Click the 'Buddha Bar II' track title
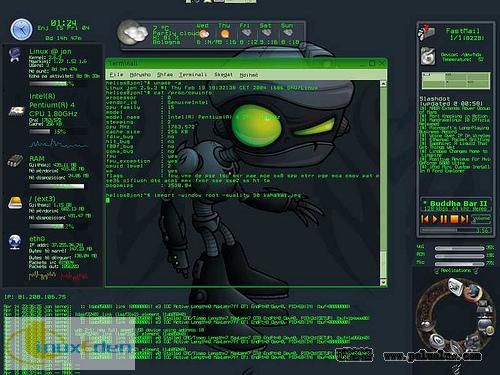This screenshot has width=500, height=375. pyautogui.click(x=458, y=203)
